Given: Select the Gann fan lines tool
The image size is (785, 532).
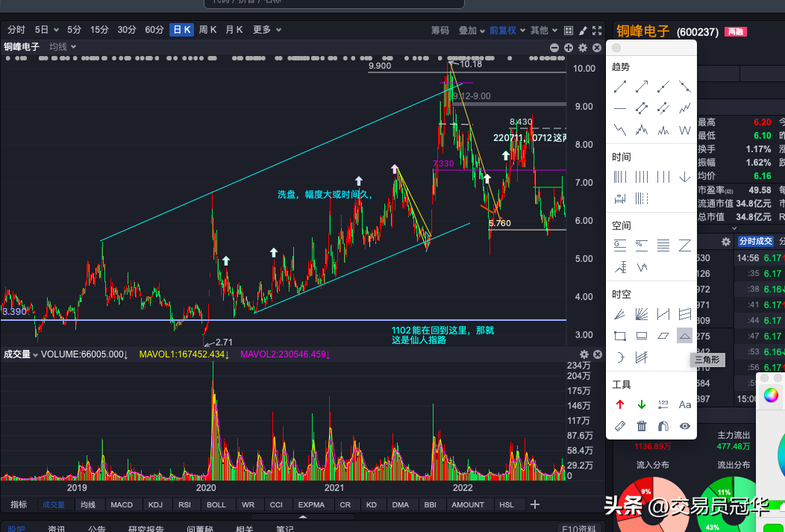Looking at the screenshot, I should point(642,314).
